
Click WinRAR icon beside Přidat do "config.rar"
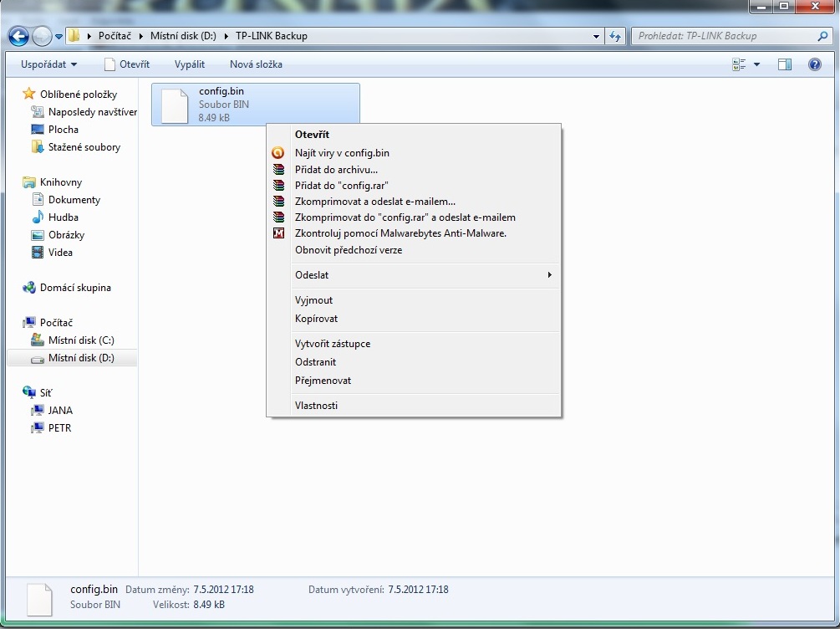[278, 186]
